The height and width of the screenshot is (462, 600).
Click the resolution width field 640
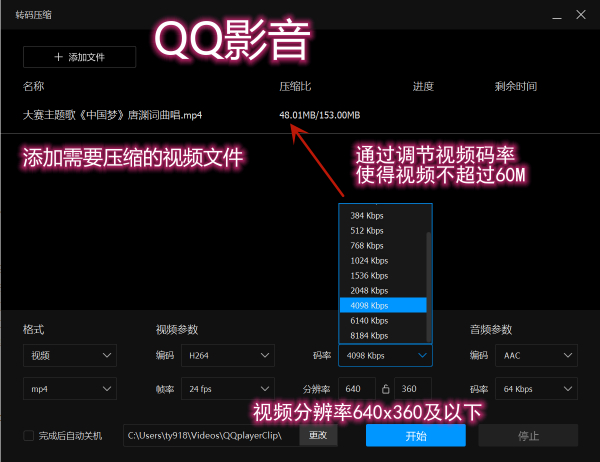357,389
